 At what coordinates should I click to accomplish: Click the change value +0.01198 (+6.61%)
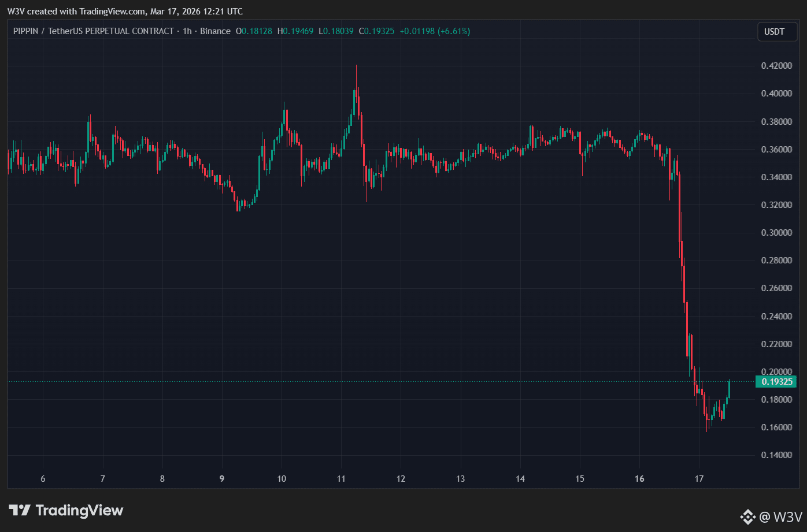click(x=434, y=31)
